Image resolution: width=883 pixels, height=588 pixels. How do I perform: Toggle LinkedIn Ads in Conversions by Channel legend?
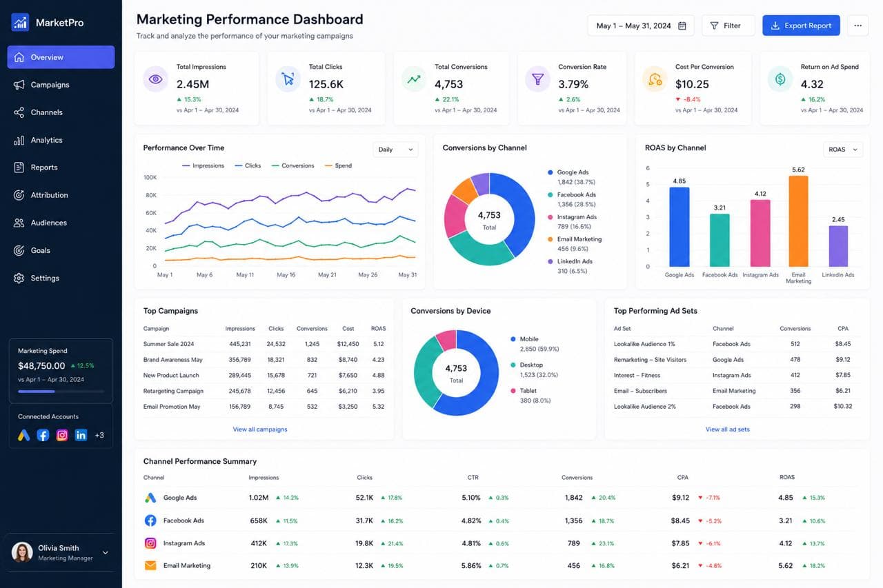570,266
